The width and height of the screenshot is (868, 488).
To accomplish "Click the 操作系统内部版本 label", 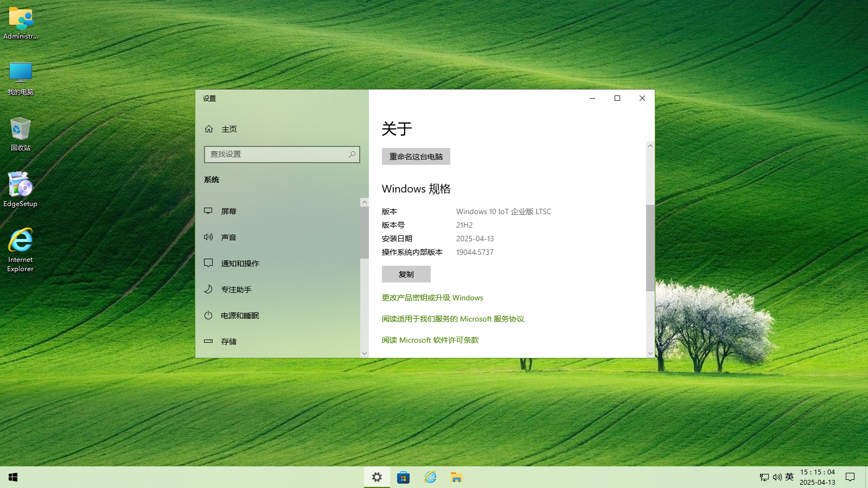I will [x=412, y=252].
